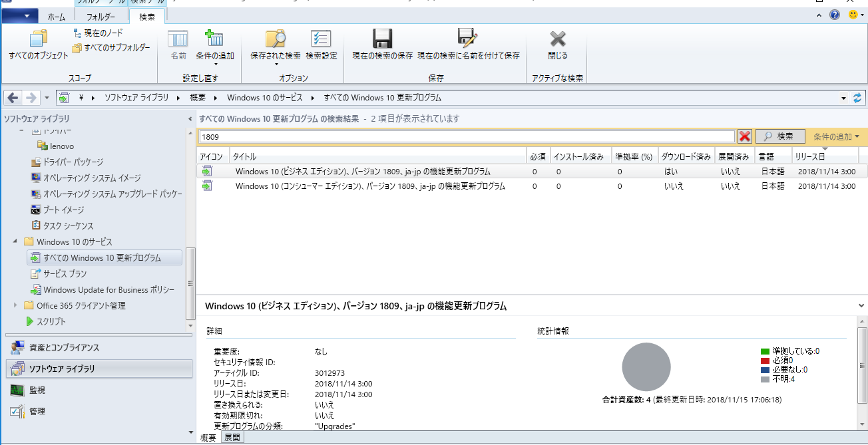
Task: Open the workspace options arrow below Administration
Action: click(x=192, y=432)
